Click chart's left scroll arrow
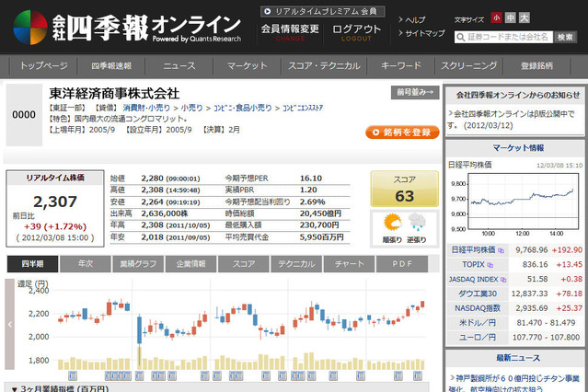 pyautogui.click(x=10, y=324)
